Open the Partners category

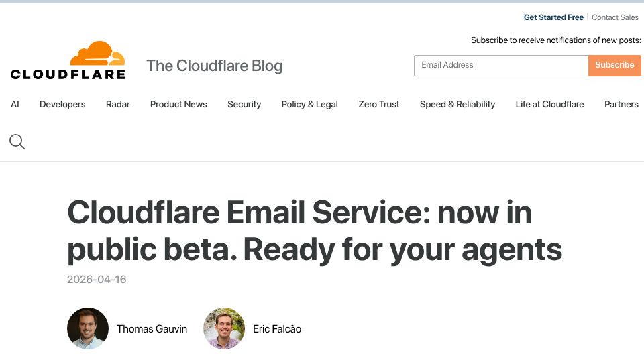(x=621, y=105)
